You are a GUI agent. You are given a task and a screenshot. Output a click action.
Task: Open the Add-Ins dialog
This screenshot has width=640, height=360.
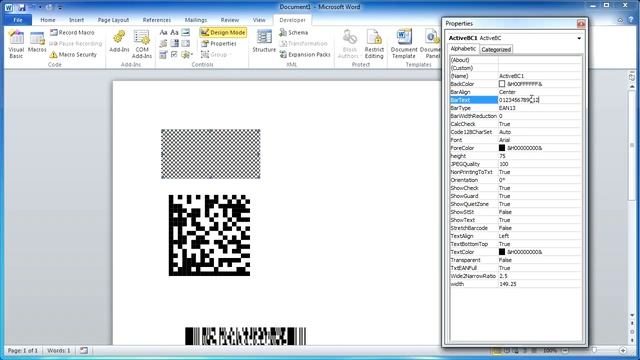click(x=119, y=41)
